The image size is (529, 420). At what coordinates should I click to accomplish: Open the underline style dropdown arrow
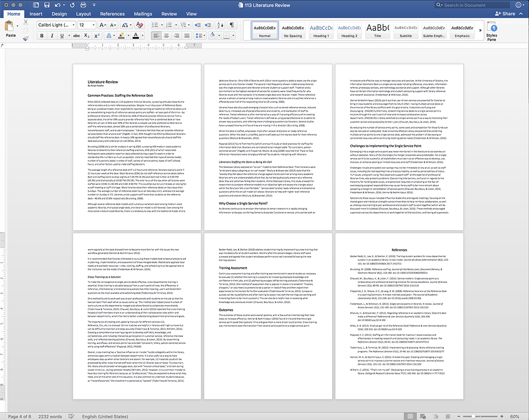tap(69, 35)
